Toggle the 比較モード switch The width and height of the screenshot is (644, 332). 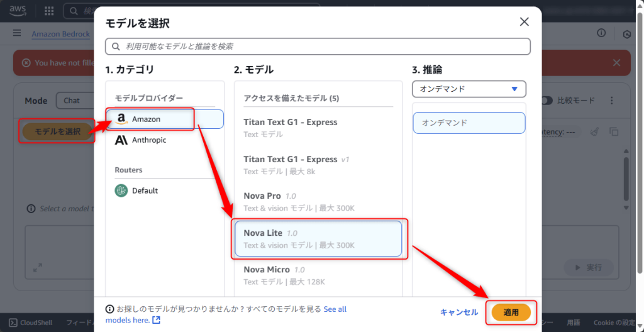pos(547,101)
